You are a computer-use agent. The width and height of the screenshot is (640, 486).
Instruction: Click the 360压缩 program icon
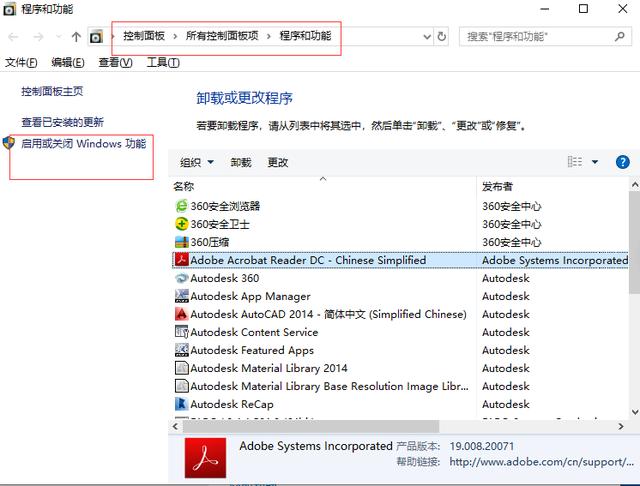click(x=181, y=242)
